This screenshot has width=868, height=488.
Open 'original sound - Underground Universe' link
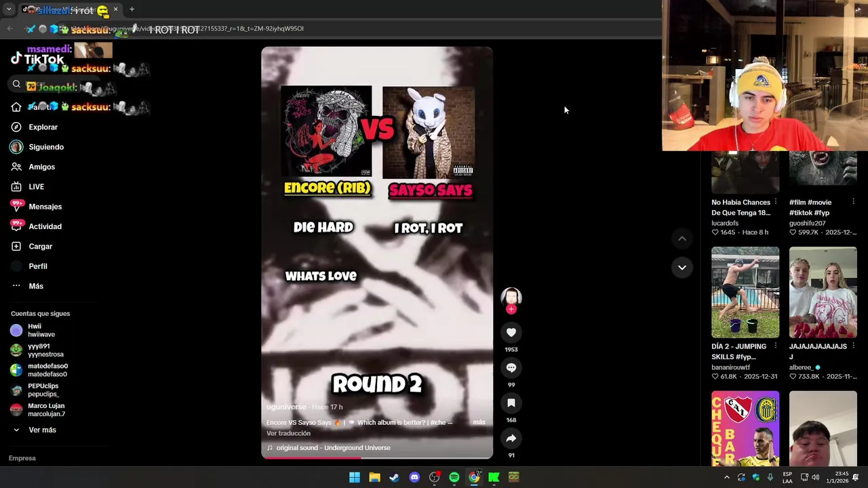(x=333, y=448)
